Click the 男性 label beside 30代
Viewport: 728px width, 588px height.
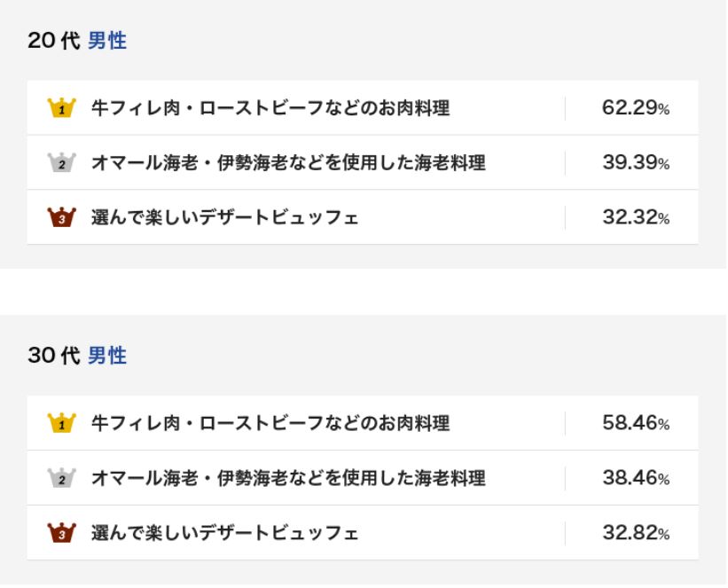[107, 357]
